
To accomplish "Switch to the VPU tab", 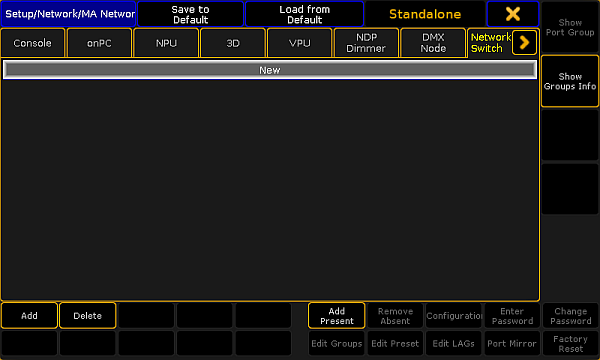I will (300, 43).
